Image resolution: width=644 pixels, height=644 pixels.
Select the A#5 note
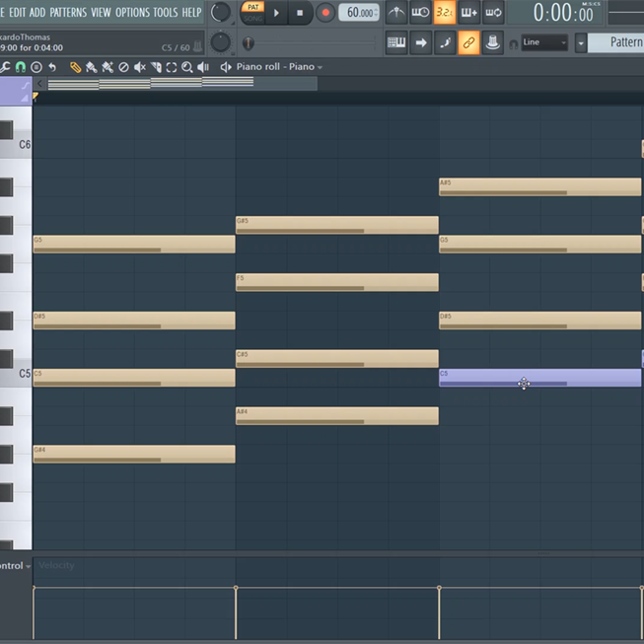click(540, 186)
